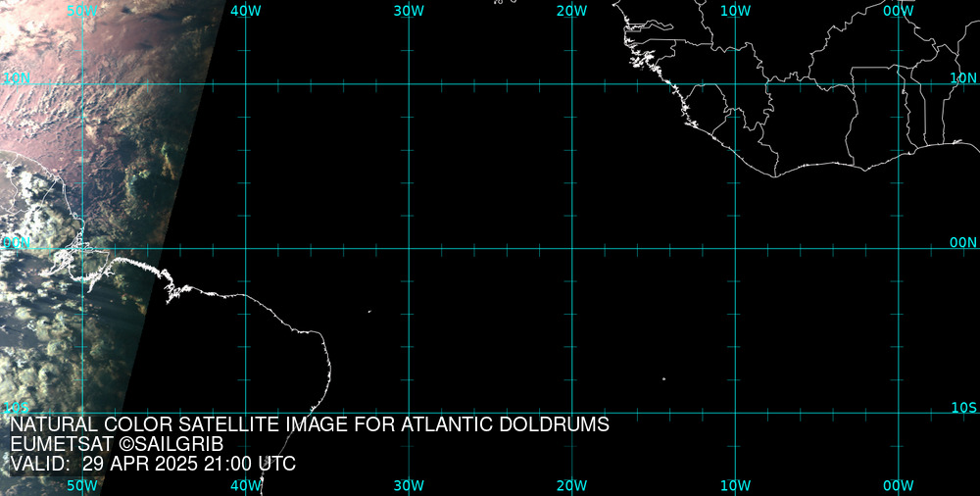
Task: Click the title 'NATURAL COLOR SATELLITE IMAGE FOR ATLANTIC DOLDRUMS'
Action: pos(310,424)
